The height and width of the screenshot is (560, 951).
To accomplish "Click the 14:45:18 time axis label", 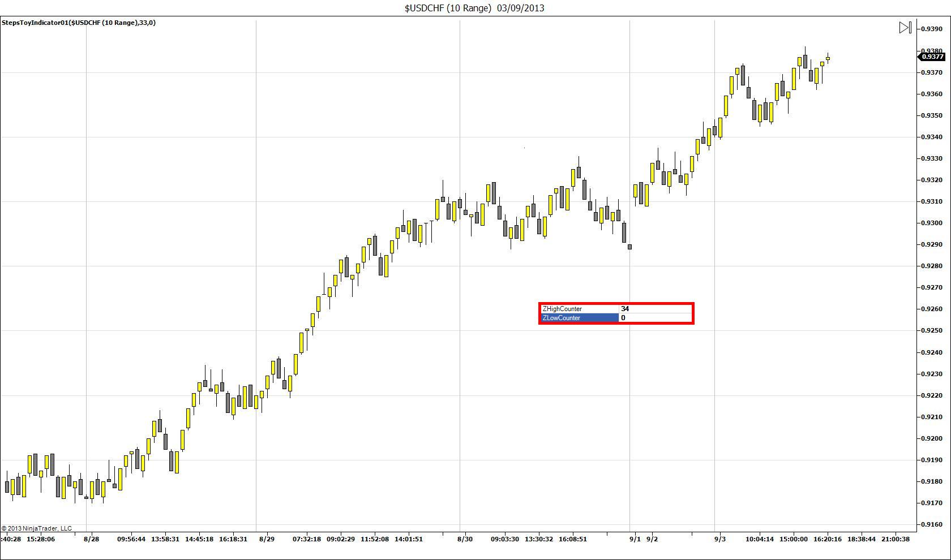I will [199, 539].
